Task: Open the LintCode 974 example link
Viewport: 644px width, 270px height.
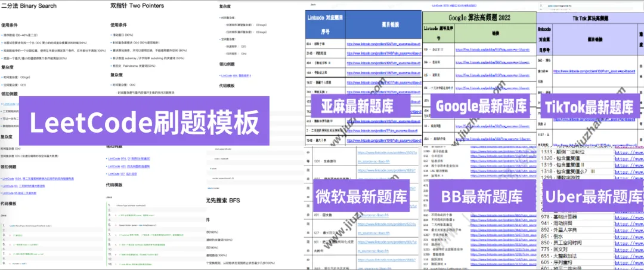Action: pyautogui.click(x=130, y=158)
